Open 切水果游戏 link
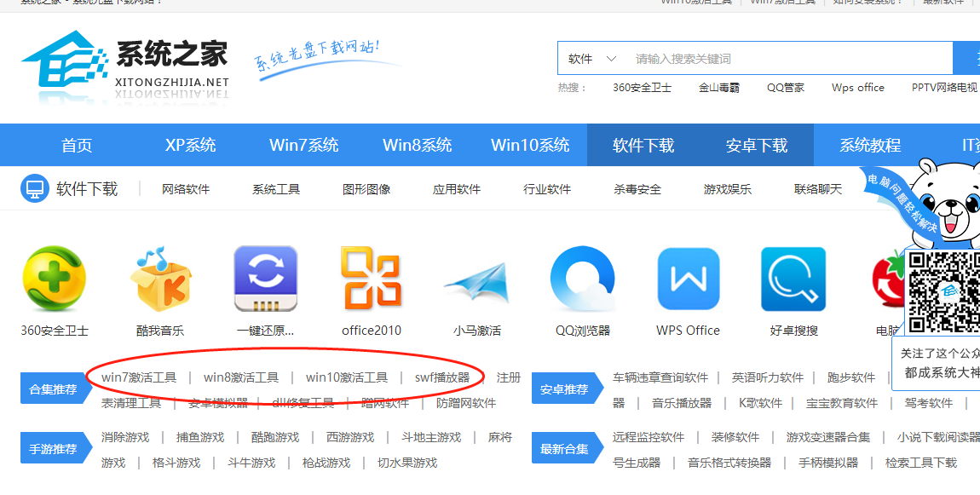This screenshot has height=495, width=980. 406,463
